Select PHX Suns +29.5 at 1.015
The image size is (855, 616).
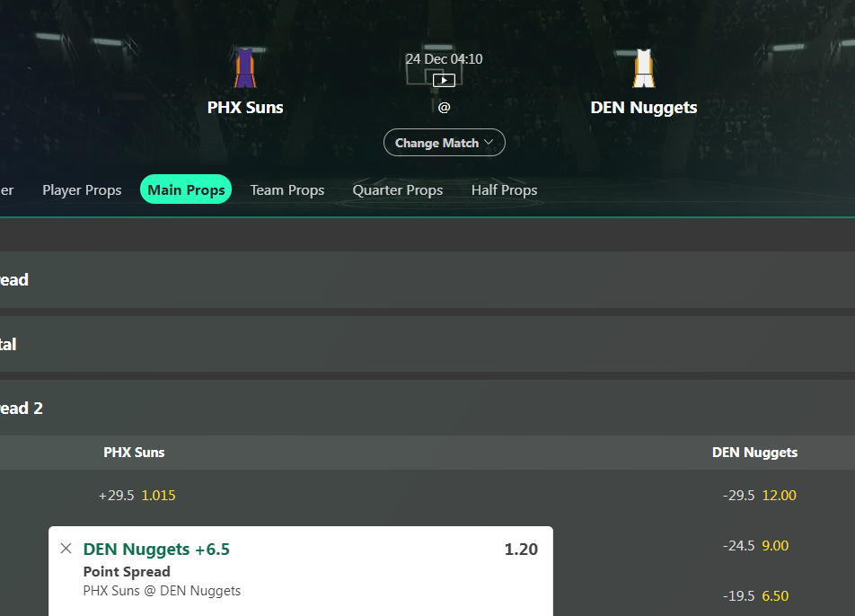[137, 495]
